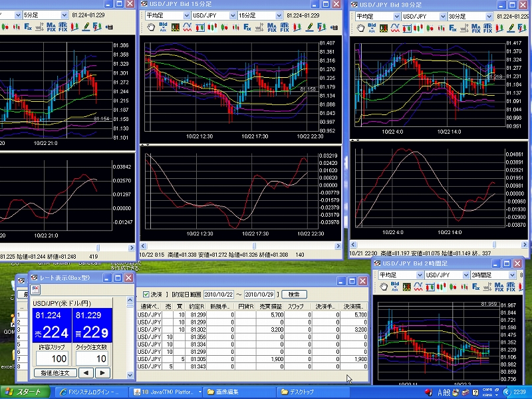
Task: Select hand pan tool in 15分足 chart
Action: [151, 27]
